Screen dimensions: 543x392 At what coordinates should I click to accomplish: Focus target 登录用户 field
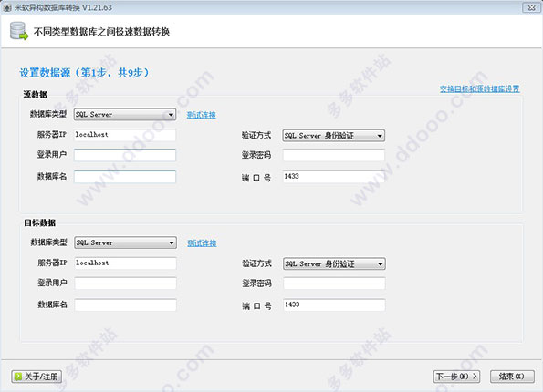[125, 283]
